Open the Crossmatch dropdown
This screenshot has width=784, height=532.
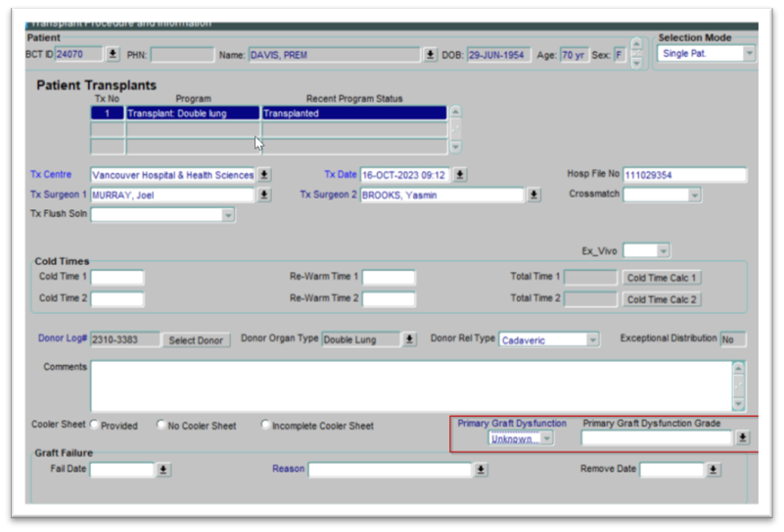694,195
